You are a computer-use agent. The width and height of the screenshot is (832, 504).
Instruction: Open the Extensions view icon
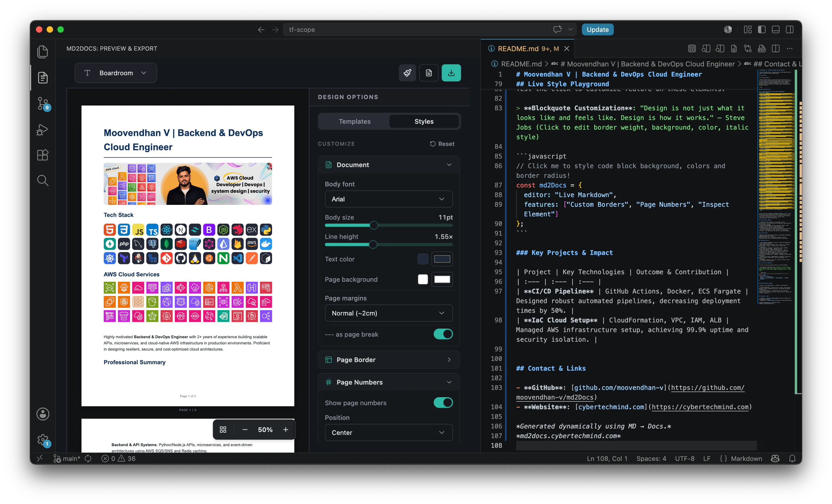43,155
